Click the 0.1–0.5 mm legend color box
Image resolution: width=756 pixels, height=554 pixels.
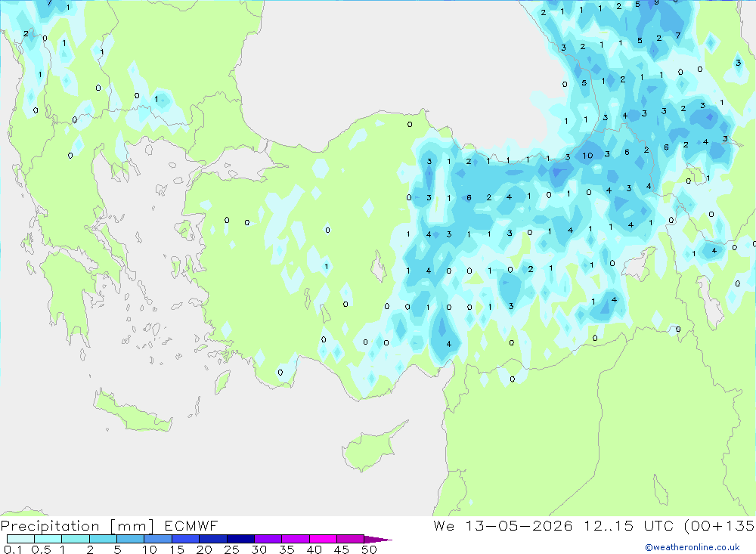[x=20, y=539]
